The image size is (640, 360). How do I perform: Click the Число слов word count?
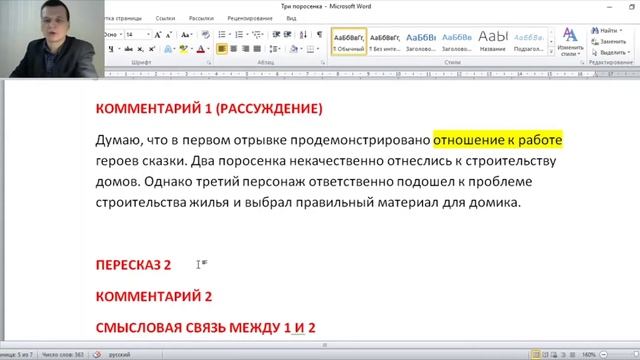pos(63,355)
